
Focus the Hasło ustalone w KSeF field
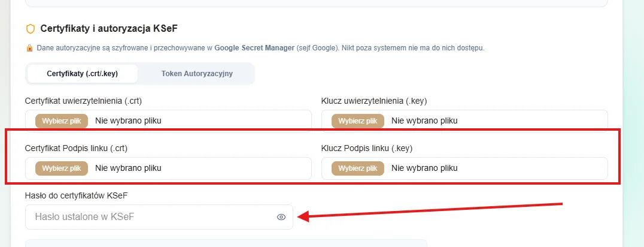coord(159,217)
